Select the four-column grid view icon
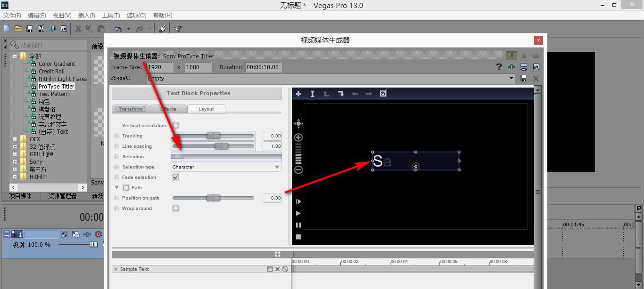644x289 pixels. [x=536, y=56]
